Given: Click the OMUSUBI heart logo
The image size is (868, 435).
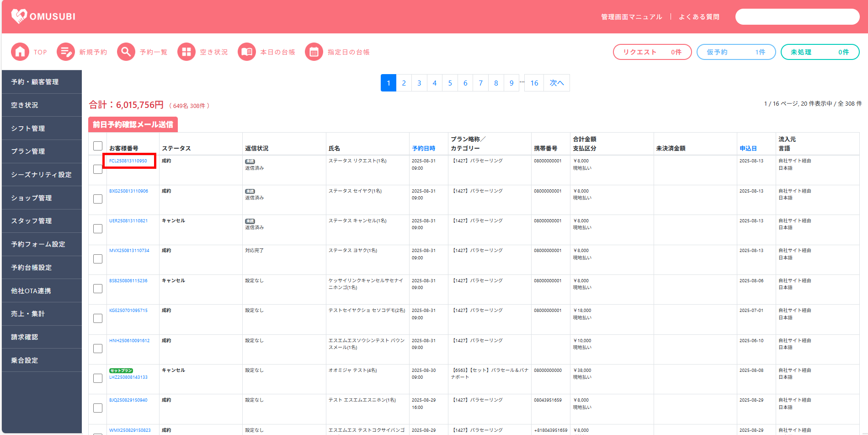Looking at the screenshot, I should [x=19, y=16].
